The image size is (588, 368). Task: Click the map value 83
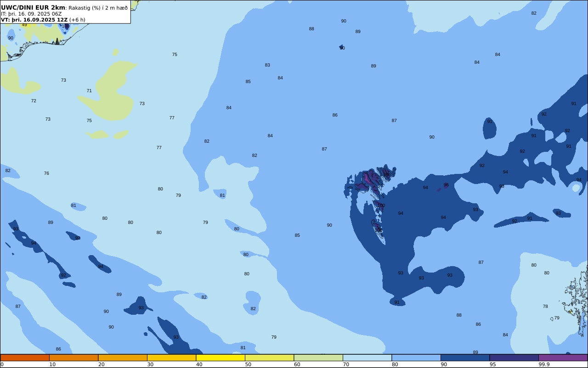pyautogui.click(x=267, y=65)
